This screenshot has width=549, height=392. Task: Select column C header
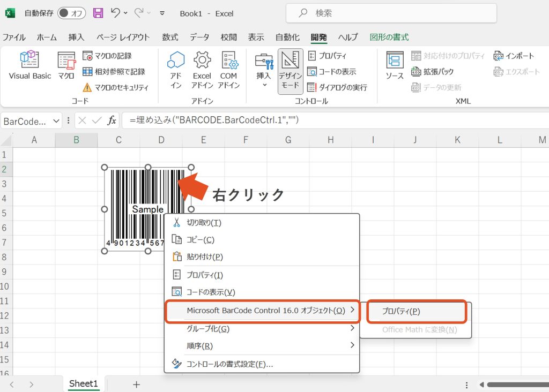pos(118,140)
